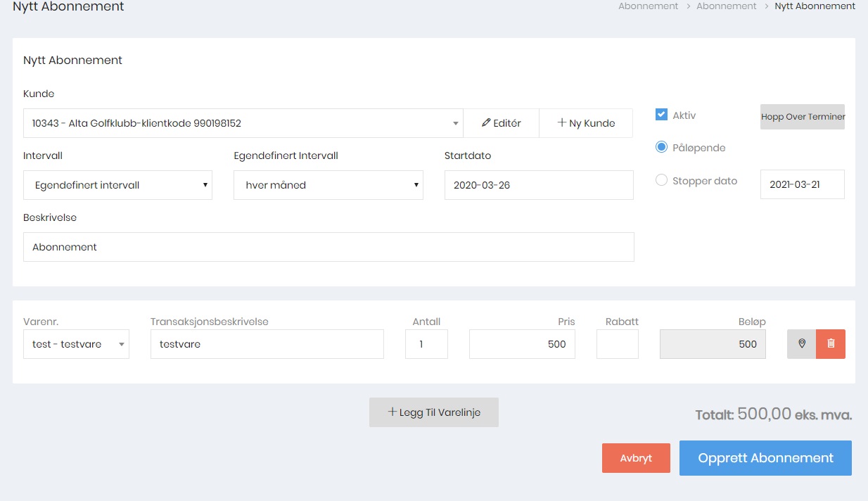
Task: Click the stop date field 2021-03-21
Action: 803,184
